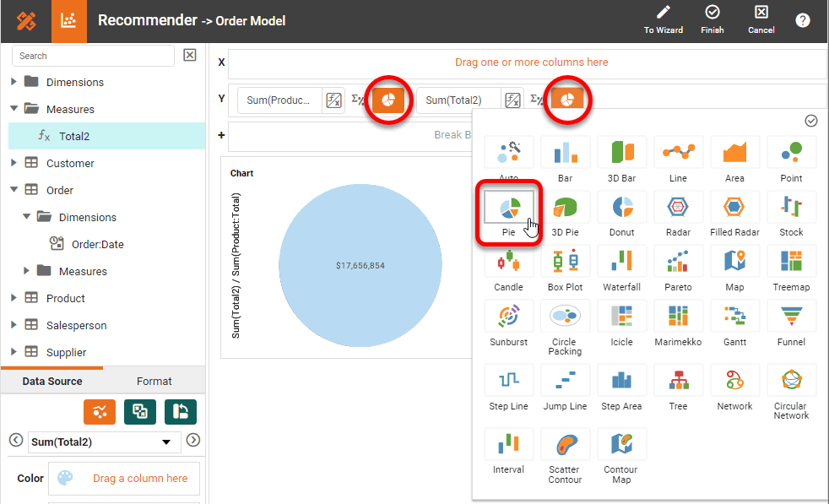Select the Pie chart type
The width and height of the screenshot is (829, 504).
click(508, 207)
